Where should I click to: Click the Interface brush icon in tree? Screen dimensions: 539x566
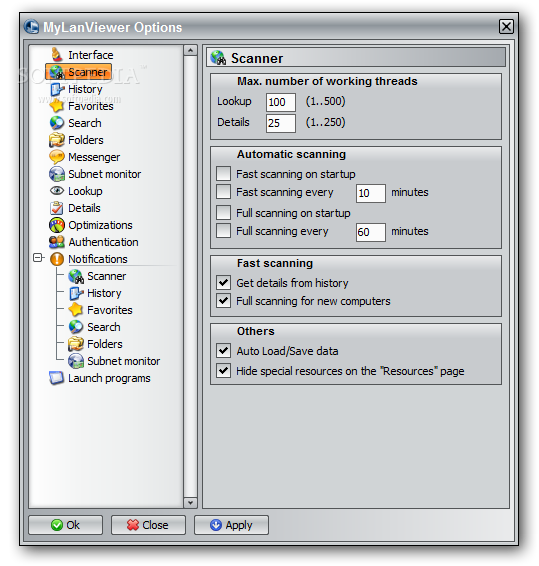click(57, 55)
